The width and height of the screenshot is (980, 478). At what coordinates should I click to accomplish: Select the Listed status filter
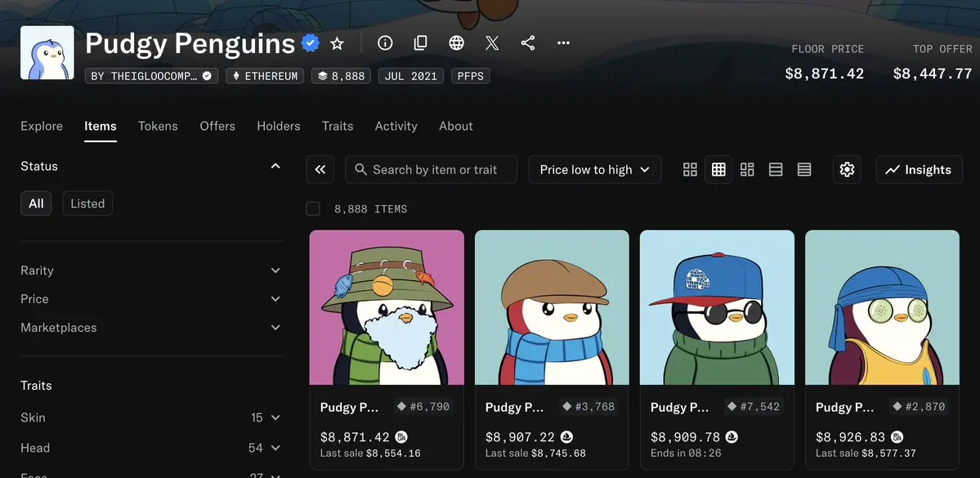[87, 203]
